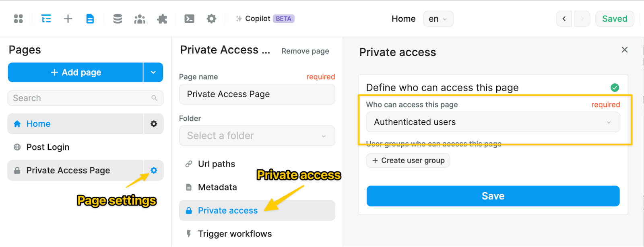
Task: Click Create user group
Action: 407,160
